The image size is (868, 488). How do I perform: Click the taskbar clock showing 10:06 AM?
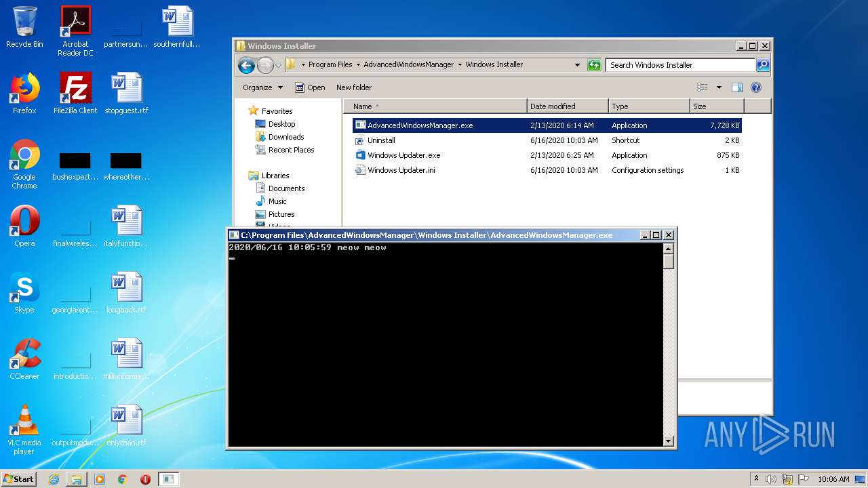pyautogui.click(x=833, y=479)
